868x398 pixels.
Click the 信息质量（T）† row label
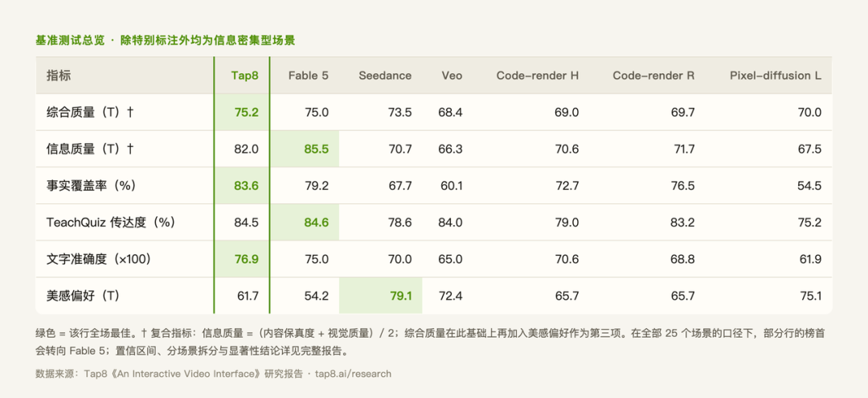click(90, 149)
